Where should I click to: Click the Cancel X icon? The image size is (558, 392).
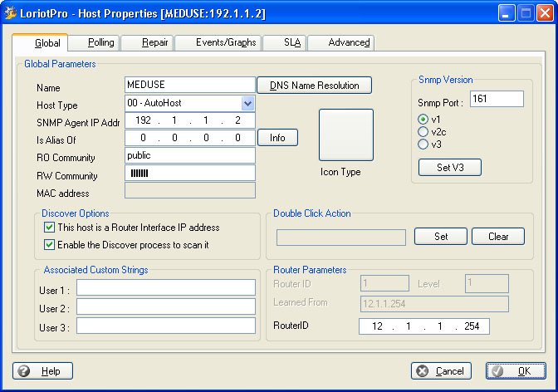click(423, 371)
